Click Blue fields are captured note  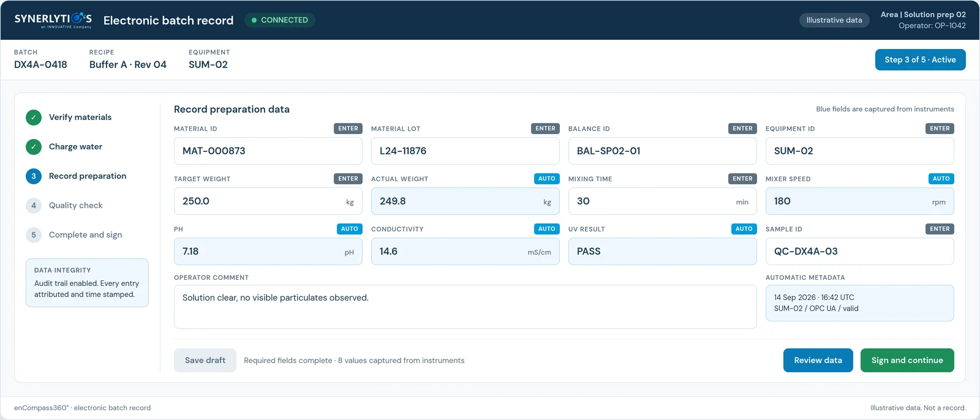(x=885, y=109)
